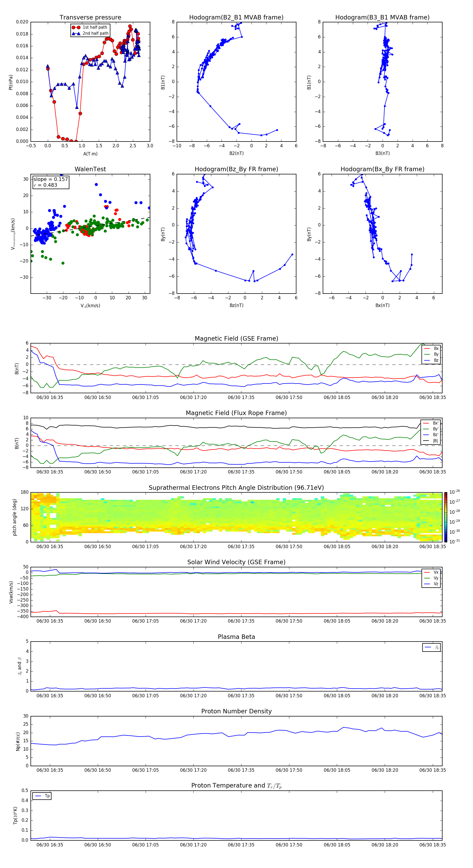This screenshot has width=473, height=868.
Task: Select the "Pt(nPa)" y-axis label
Action: (11, 82)
